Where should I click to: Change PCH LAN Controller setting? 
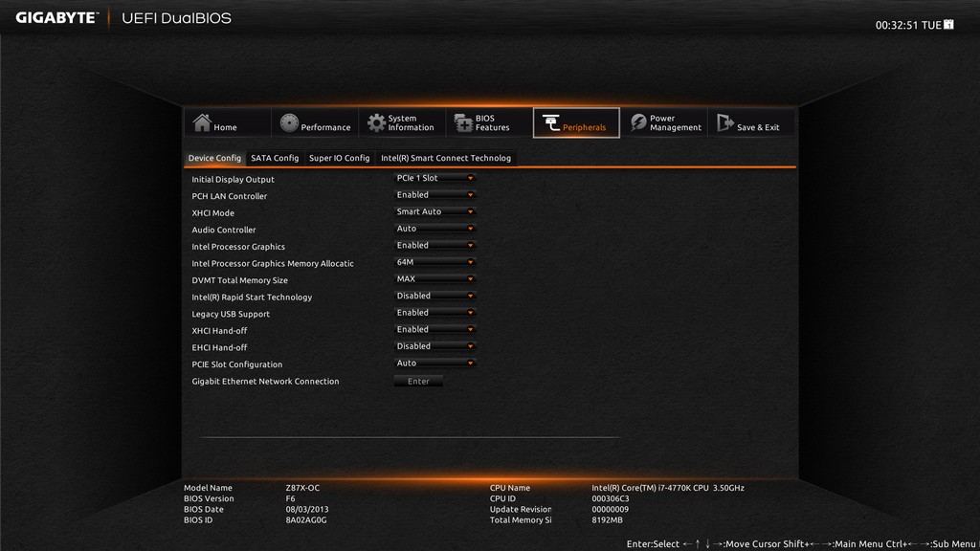435,195
